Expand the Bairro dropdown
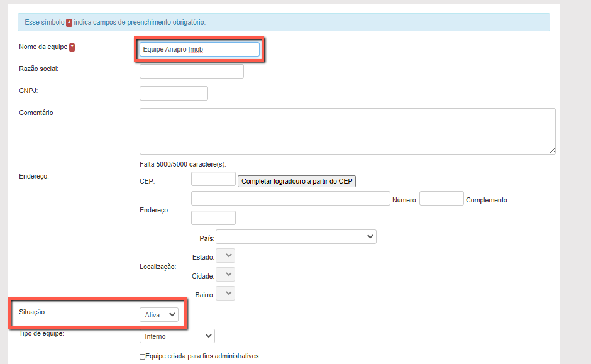591x364 pixels. (x=225, y=294)
